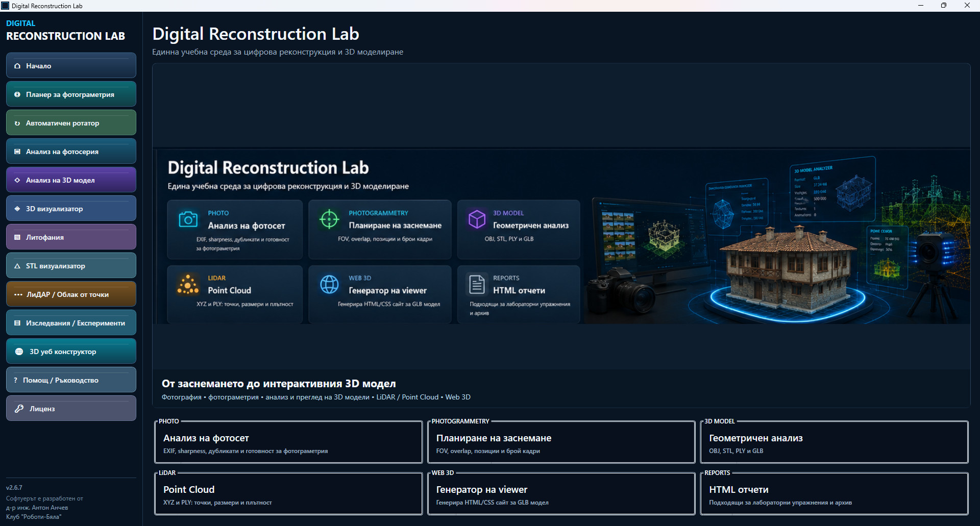Screen dimensions: 980x526
Task: Click the orange point cloud icon in LIDAR card
Action: point(188,284)
